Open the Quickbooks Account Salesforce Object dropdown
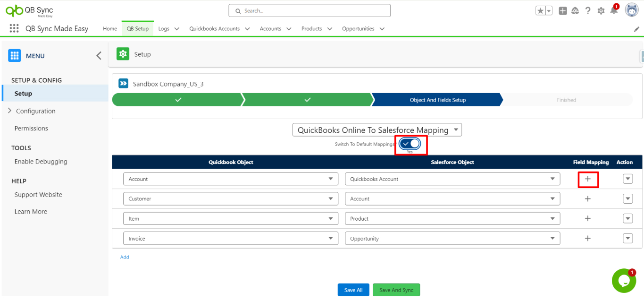The width and height of the screenshot is (644, 301). 452,179
